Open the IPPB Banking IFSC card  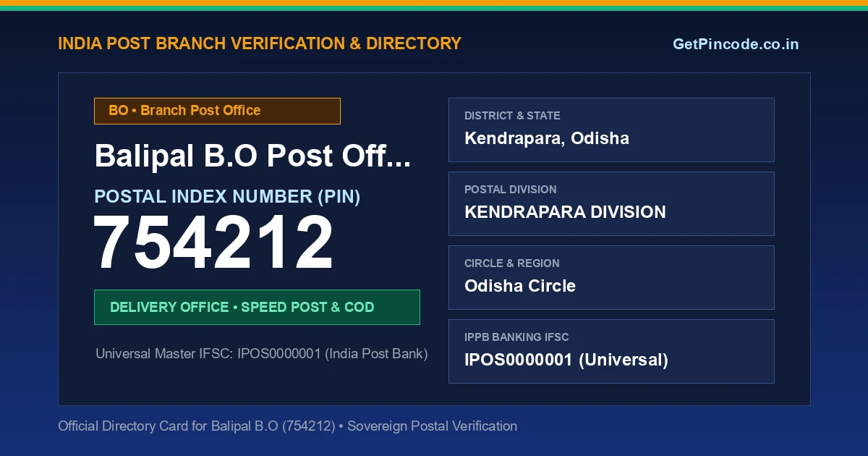[611, 351]
